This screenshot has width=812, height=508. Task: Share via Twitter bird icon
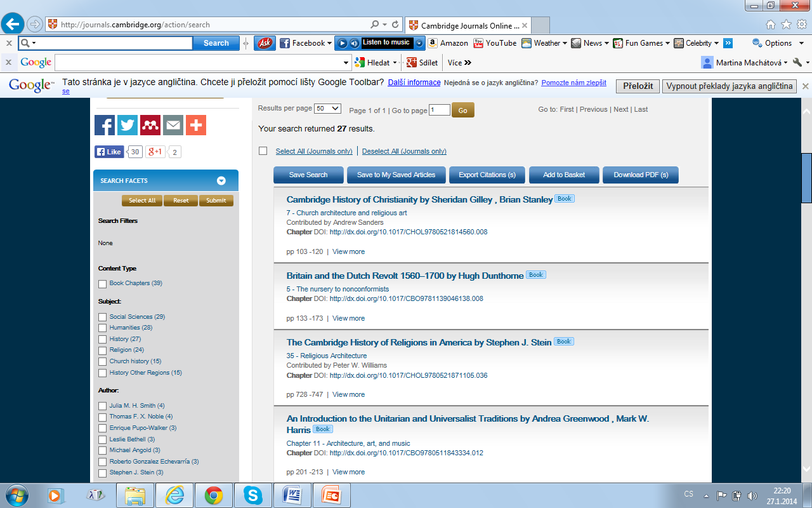[128, 125]
